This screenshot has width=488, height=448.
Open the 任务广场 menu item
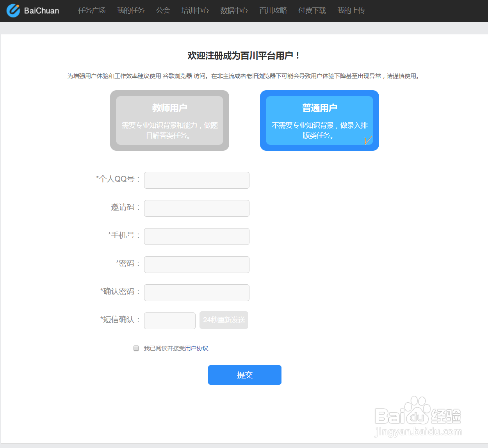point(92,11)
